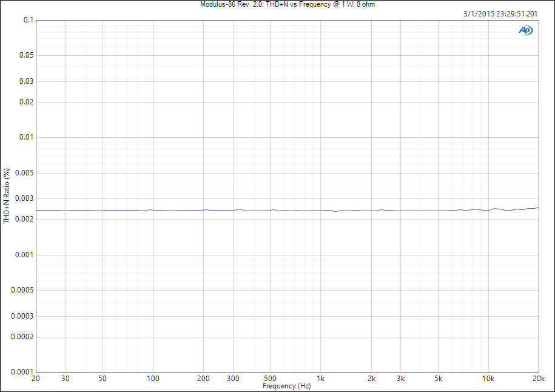This screenshot has width=555, height=392.
Task: Click the blue THD+N trace line
Action: (x=288, y=211)
